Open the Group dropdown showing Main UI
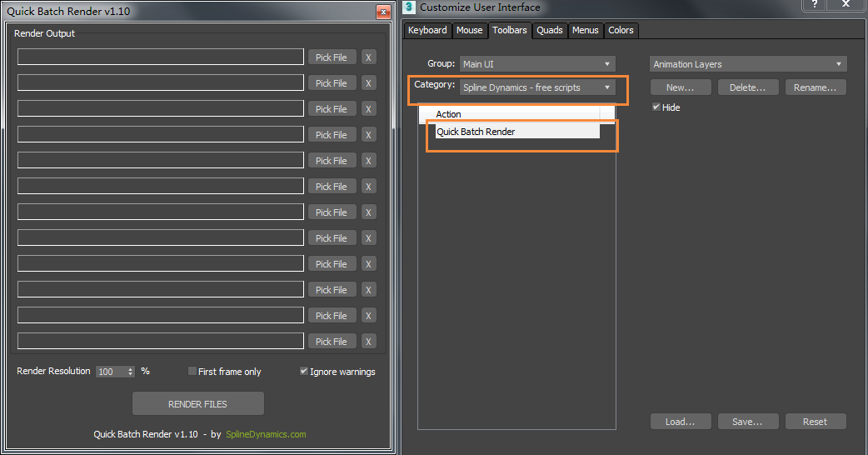This screenshot has width=868, height=455. tap(537, 64)
